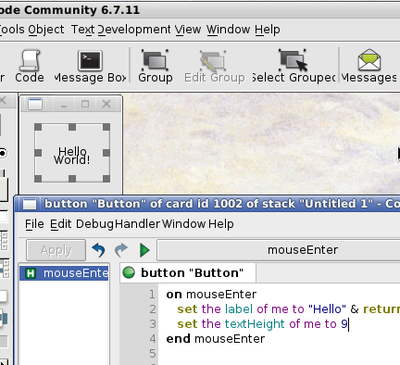Open the mouseEnter handler dropdown field
This screenshot has height=365, width=400.
pyautogui.click(x=279, y=250)
